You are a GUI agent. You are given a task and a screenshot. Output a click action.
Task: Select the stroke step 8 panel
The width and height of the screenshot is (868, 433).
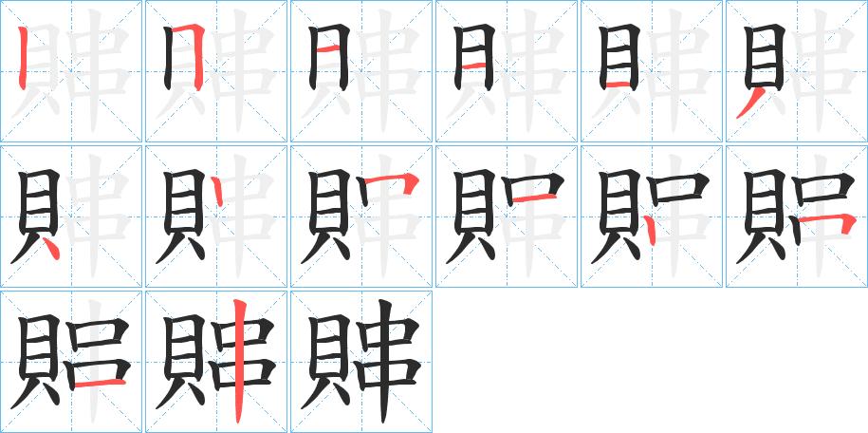[x=216, y=216]
